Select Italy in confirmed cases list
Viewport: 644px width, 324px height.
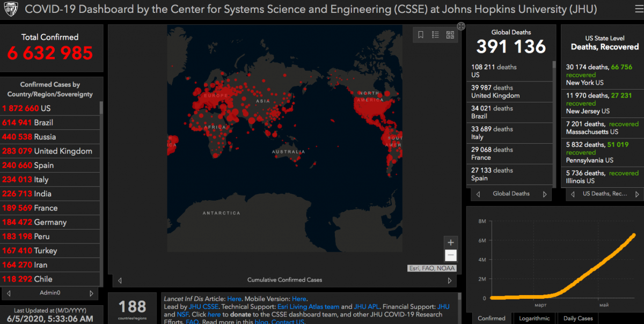(x=50, y=179)
